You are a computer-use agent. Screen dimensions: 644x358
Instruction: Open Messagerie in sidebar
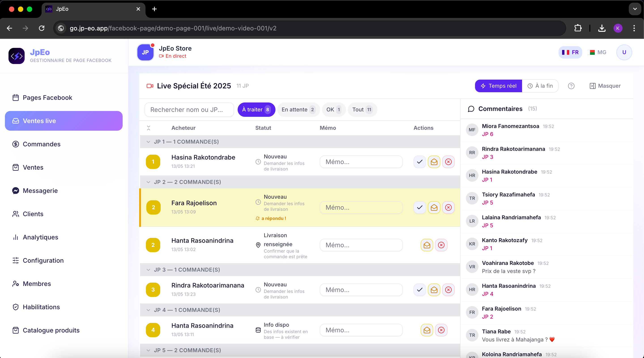point(64,190)
